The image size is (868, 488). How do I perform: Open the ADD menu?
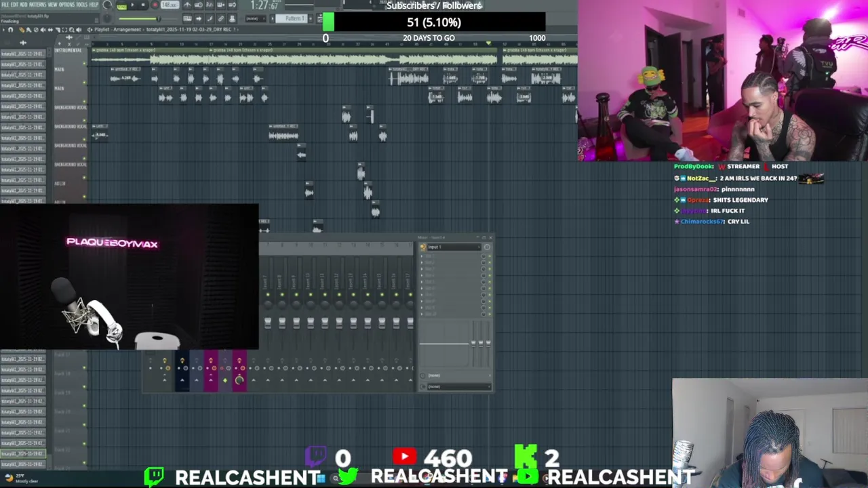(x=24, y=5)
